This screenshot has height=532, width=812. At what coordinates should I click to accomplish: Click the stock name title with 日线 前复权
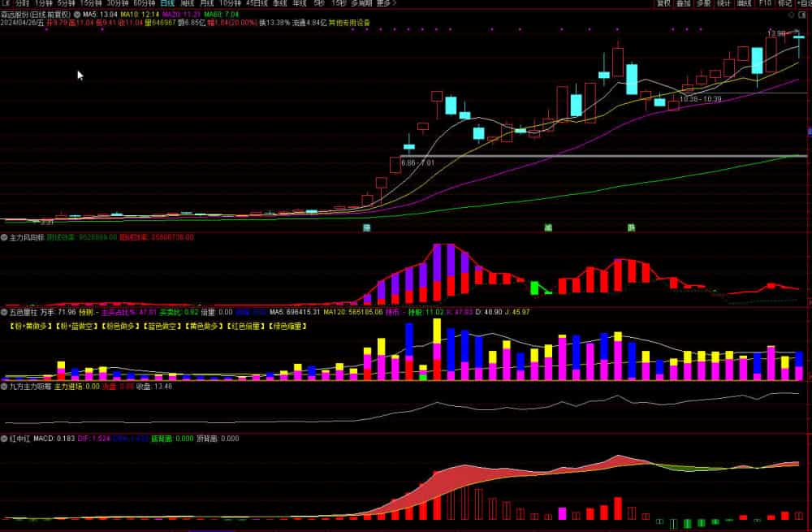point(36,15)
